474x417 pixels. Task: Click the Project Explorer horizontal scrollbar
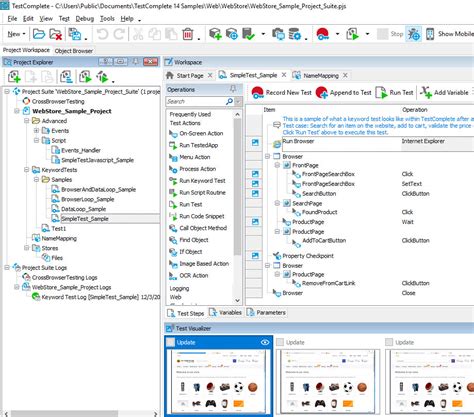click(65, 414)
